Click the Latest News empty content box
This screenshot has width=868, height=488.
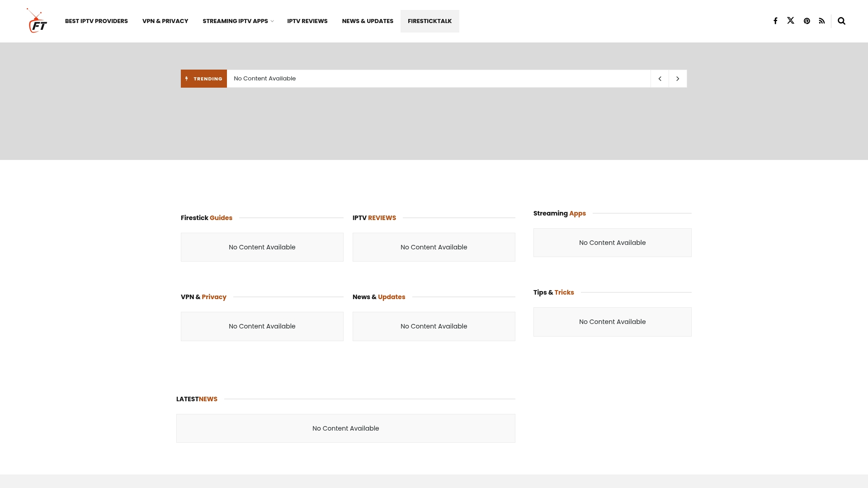coord(345,428)
